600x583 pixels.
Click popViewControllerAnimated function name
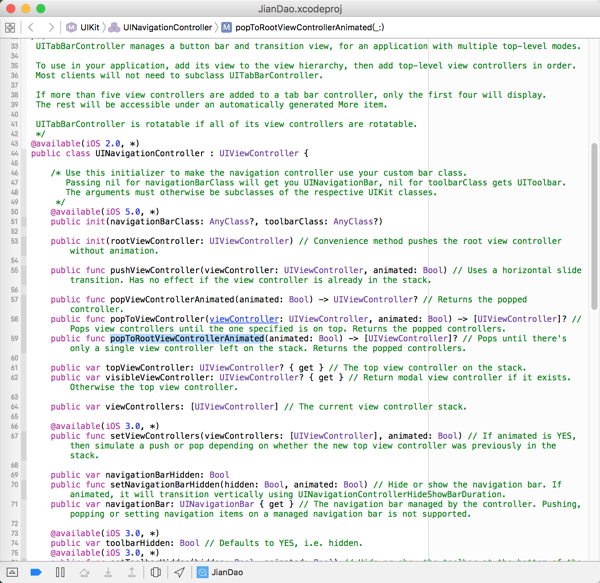tap(172, 299)
